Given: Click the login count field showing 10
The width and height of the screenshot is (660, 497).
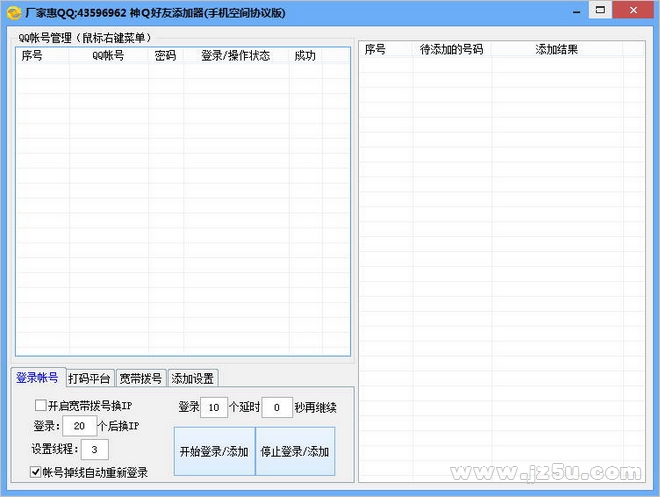Looking at the screenshot, I should [x=215, y=407].
